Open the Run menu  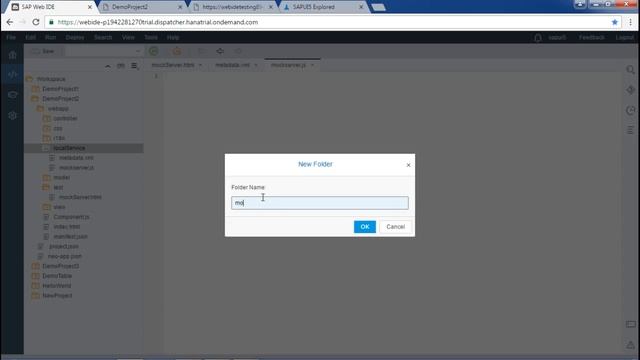click(50, 37)
